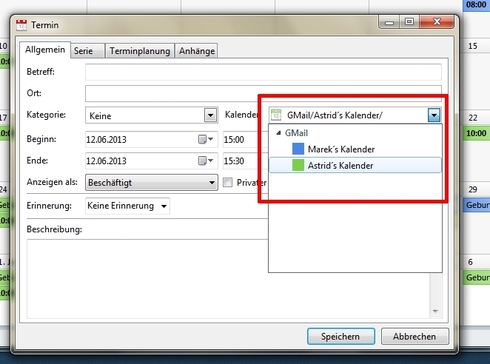Open the Beginn date picker icon
Image resolution: width=490 pixels, height=364 pixels.
[205, 139]
